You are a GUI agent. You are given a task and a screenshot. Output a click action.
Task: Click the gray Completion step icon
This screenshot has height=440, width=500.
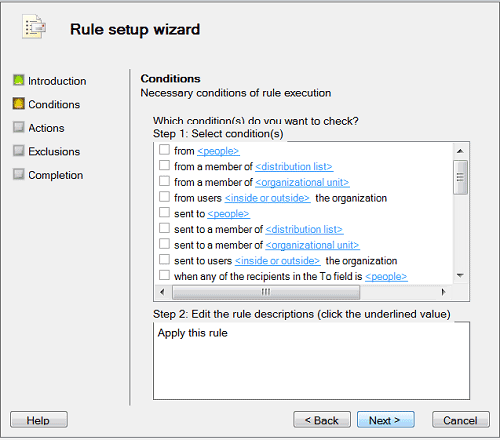[x=19, y=174]
